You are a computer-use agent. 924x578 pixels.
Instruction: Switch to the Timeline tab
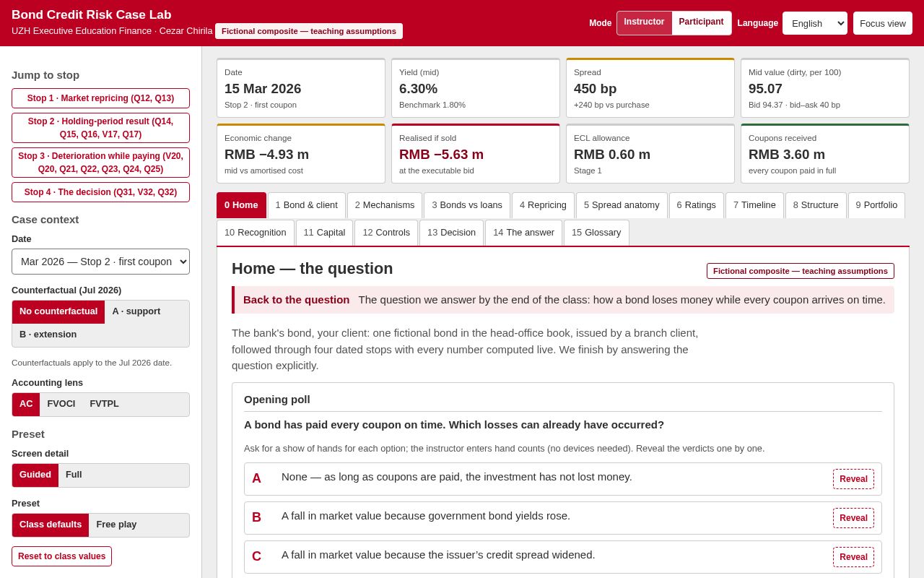[x=754, y=205]
